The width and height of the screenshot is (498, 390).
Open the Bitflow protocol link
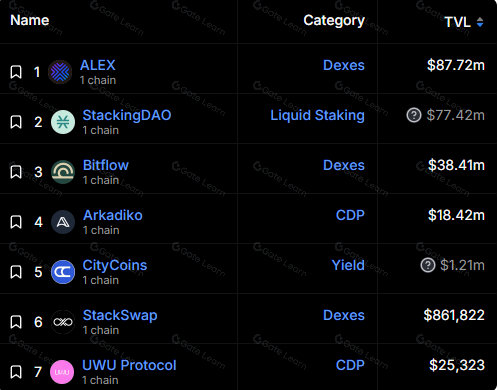click(x=106, y=165)
